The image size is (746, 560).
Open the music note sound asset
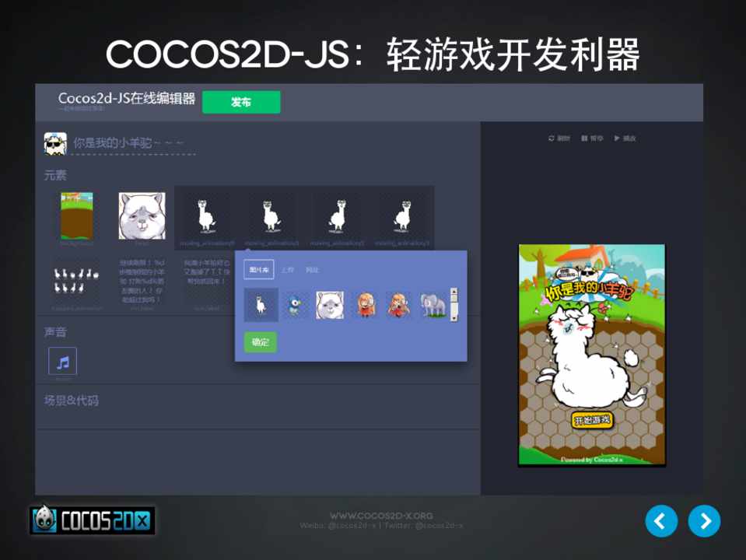62,361
